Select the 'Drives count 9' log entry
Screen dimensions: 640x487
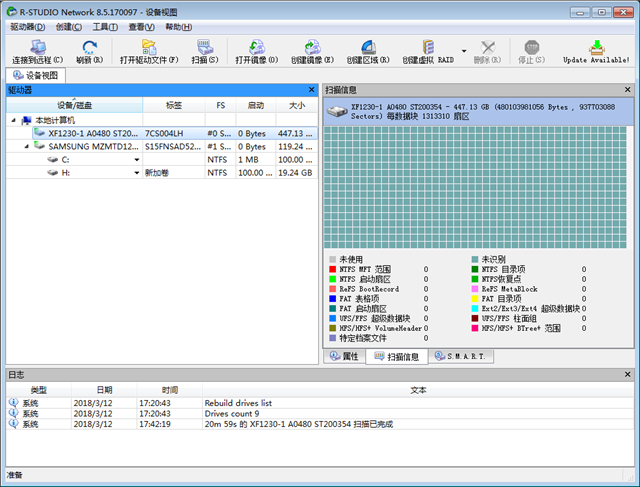320,414
